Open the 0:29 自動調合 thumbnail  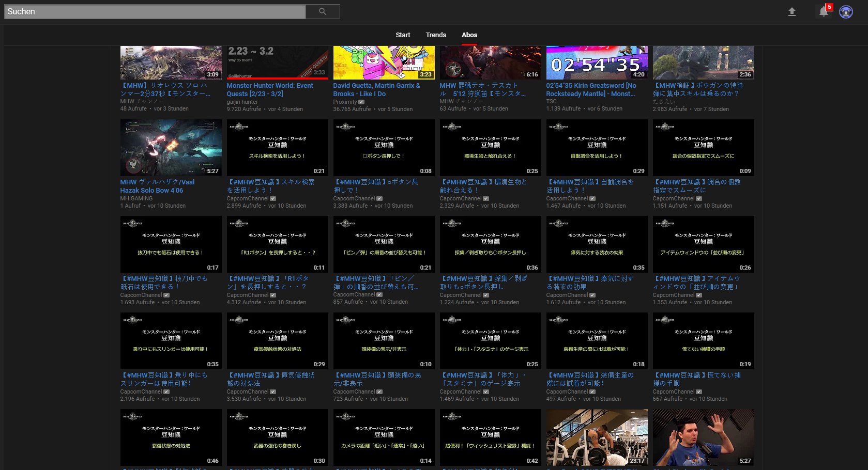point(597,148)
